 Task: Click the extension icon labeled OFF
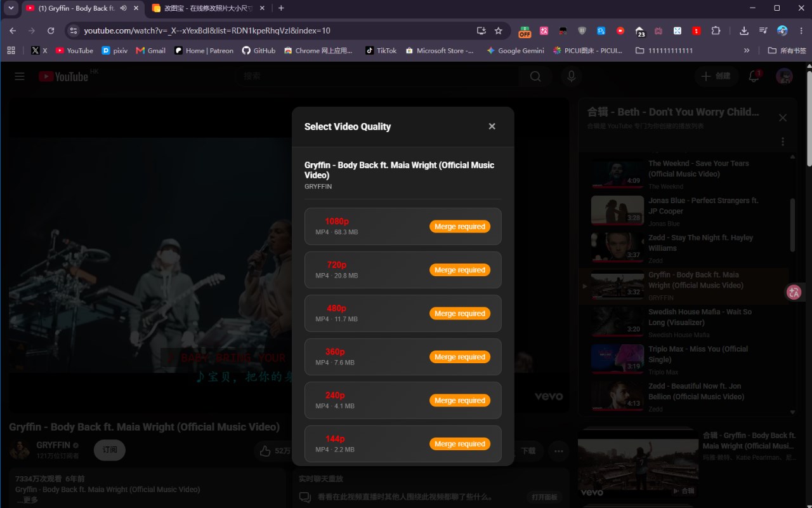(x=525, y=31)
